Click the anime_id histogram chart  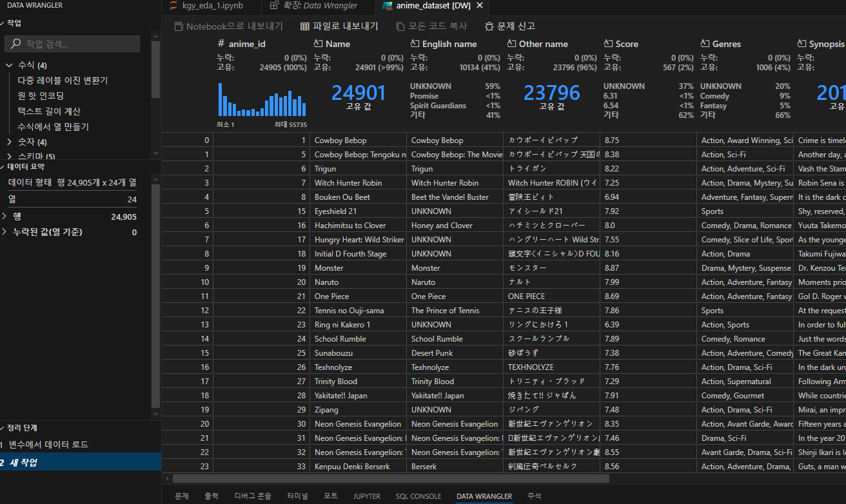(x=262, y=99)
